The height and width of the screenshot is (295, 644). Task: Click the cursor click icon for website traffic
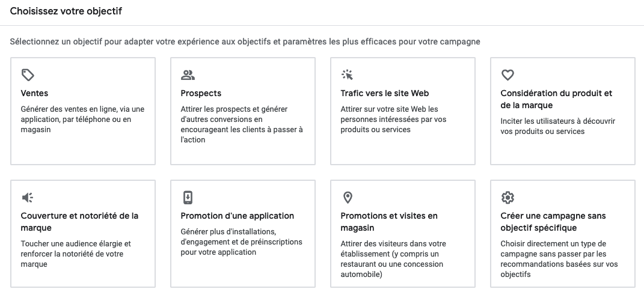[348, 75]
